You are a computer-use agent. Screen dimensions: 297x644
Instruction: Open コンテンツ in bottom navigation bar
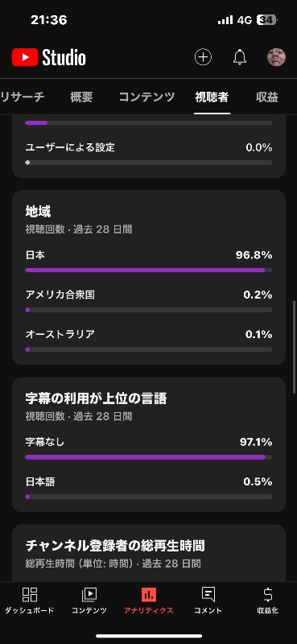89,601
